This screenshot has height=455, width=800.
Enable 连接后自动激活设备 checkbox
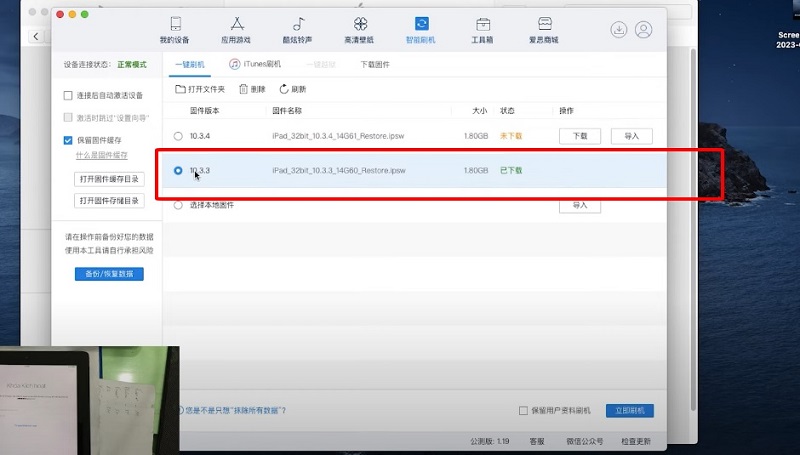[x=68, y=95]
